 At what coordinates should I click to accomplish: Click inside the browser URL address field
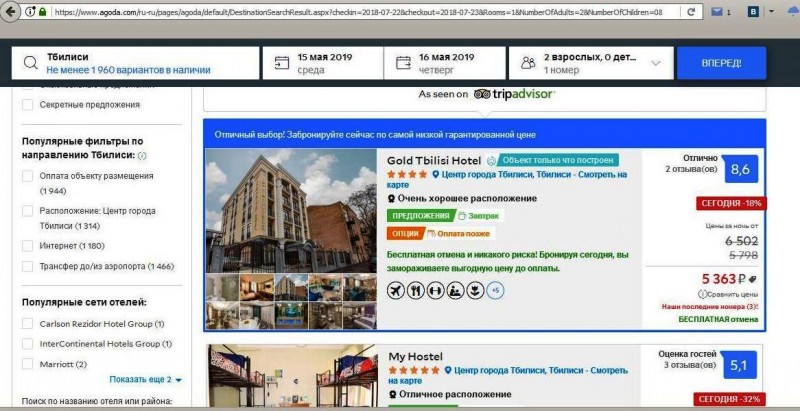click(357, 11)
